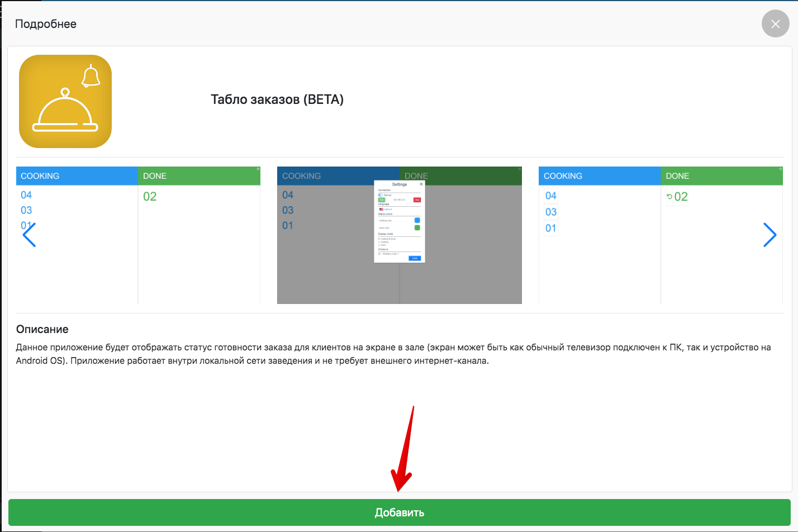Show previous screenshot with left chevron

(x=29, y=235)
